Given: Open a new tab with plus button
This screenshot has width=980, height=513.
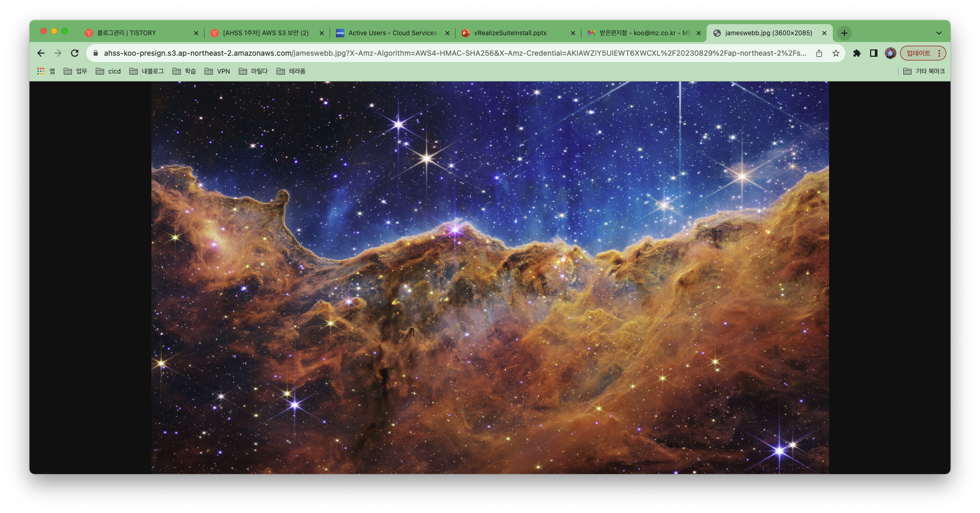Looking at the screenshot, I should coord(844,33).
